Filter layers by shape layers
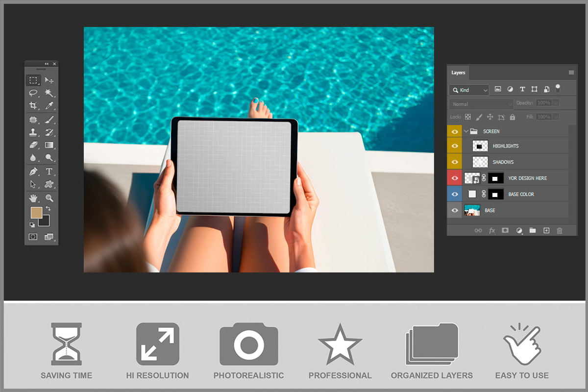The height and width of the screenshot is (392, 588). pyautogui.click(x=534, y=89)
